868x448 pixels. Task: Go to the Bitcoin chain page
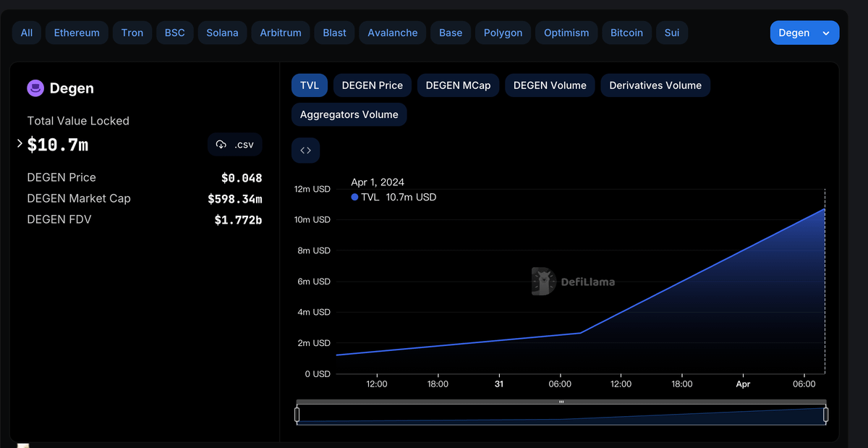626,33
